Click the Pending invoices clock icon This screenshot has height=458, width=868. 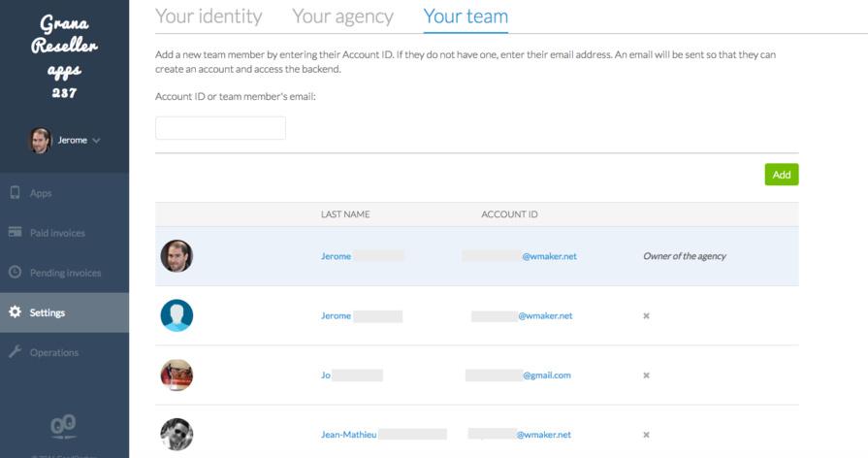[x=16, y=273]
